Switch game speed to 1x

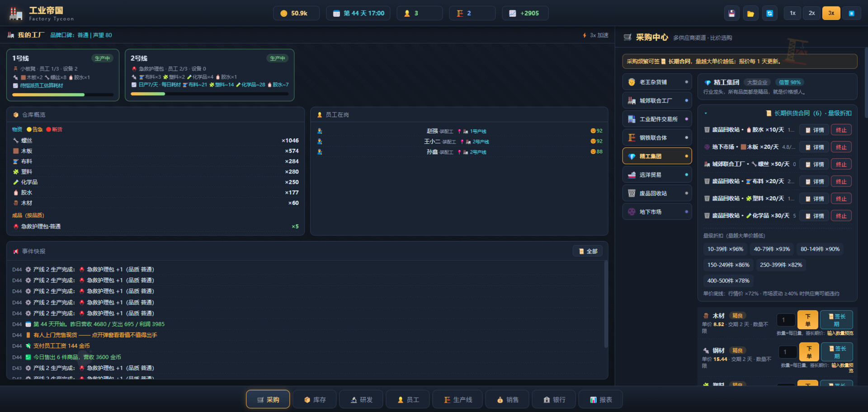coord(793,13)
